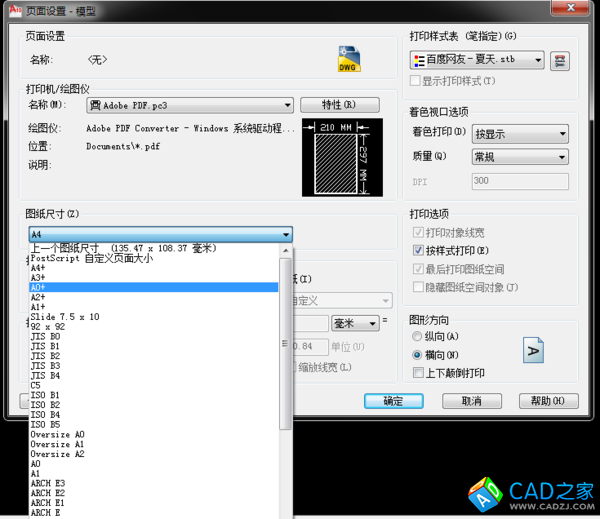The width and height of the screenshot is (600, 519).
Task: Toggle 按样式打印 checkbox
Action: click(420, 251)
